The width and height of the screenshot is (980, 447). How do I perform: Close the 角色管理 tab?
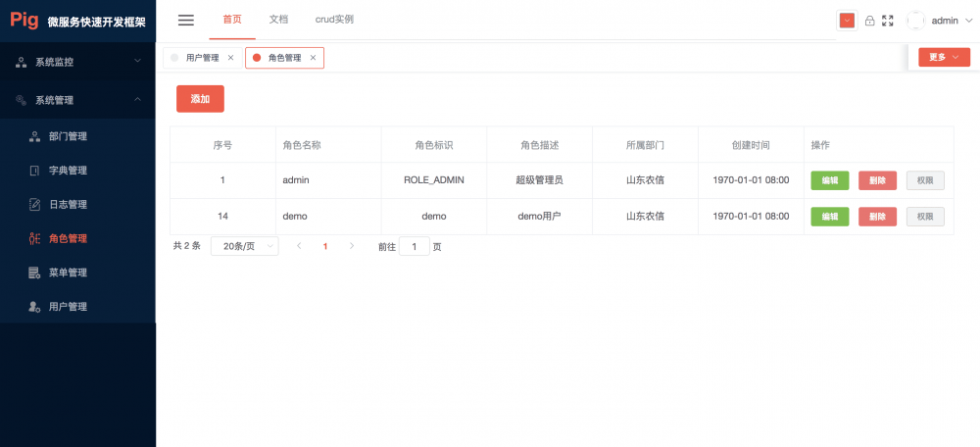point(314,58)
